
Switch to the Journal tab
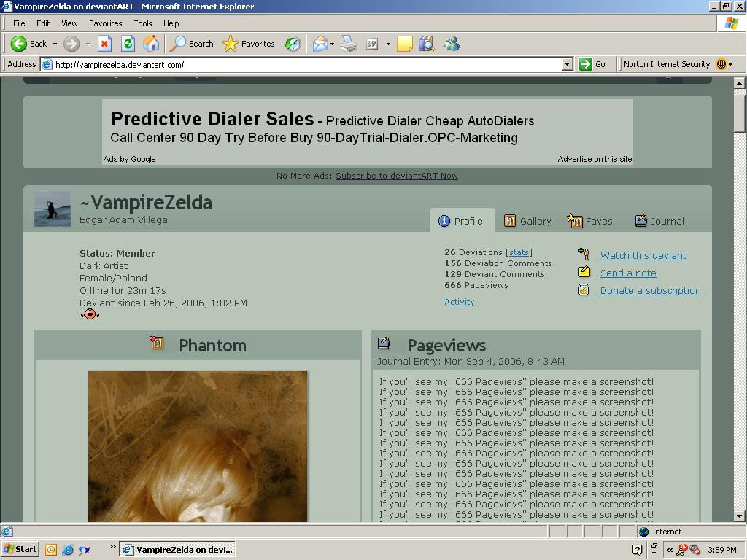[659, 221]
